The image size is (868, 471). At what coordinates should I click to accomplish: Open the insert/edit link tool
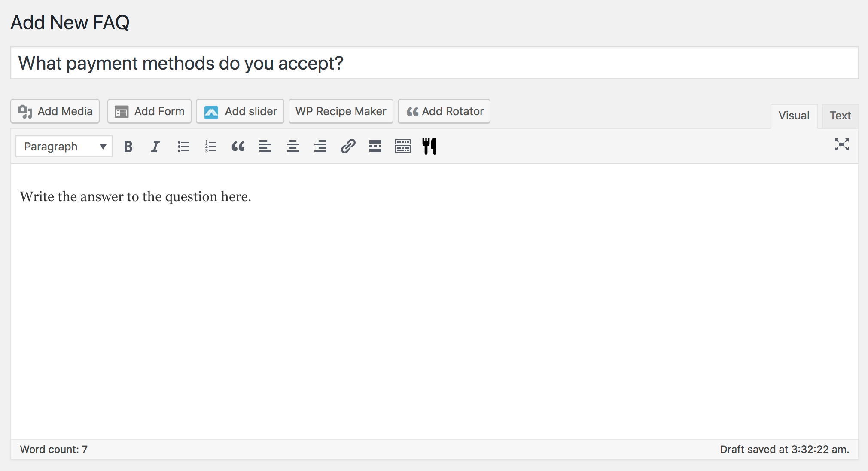click(348, 147)
